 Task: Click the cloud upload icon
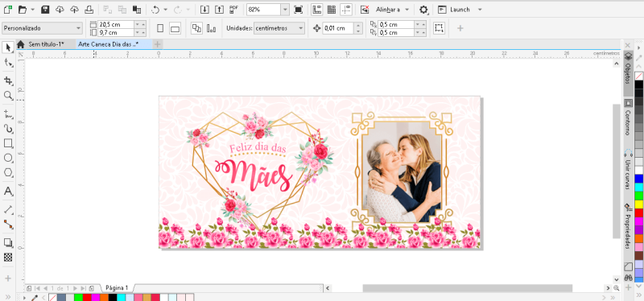[74, 10]
